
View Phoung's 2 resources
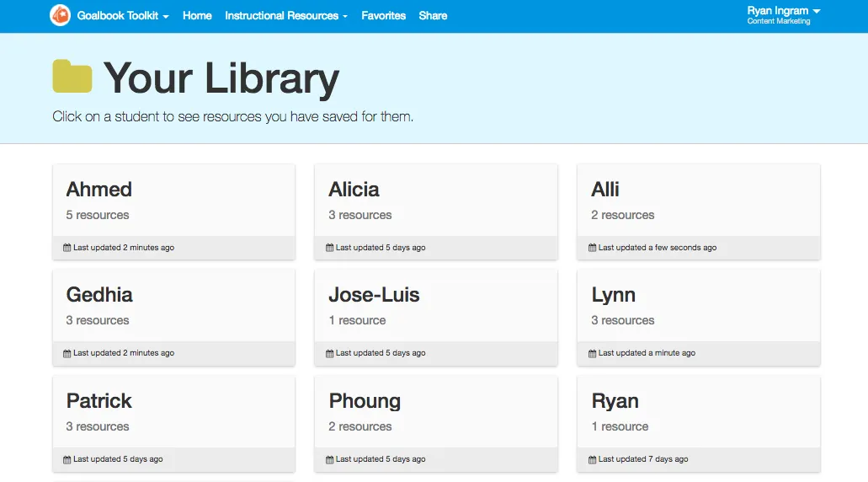point(359,426)
